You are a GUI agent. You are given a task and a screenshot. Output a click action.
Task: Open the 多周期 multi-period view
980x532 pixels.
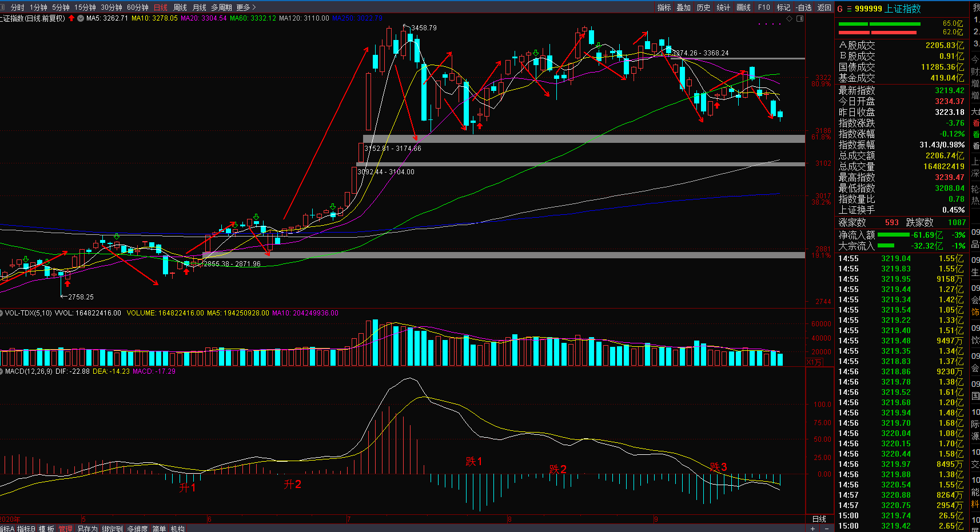point(221,7)
